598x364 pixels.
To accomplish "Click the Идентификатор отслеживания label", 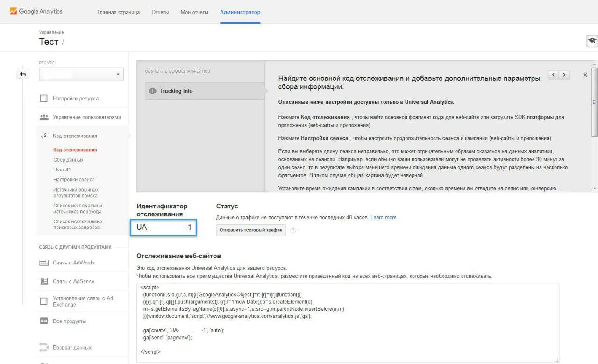I will [162, 210].
